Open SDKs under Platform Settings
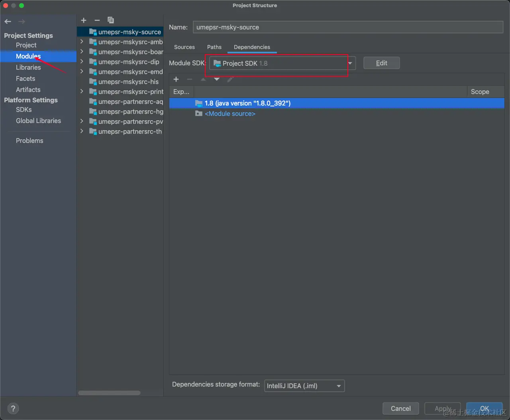The width and height of the screenshot is (510, 420). pos(24,109)
